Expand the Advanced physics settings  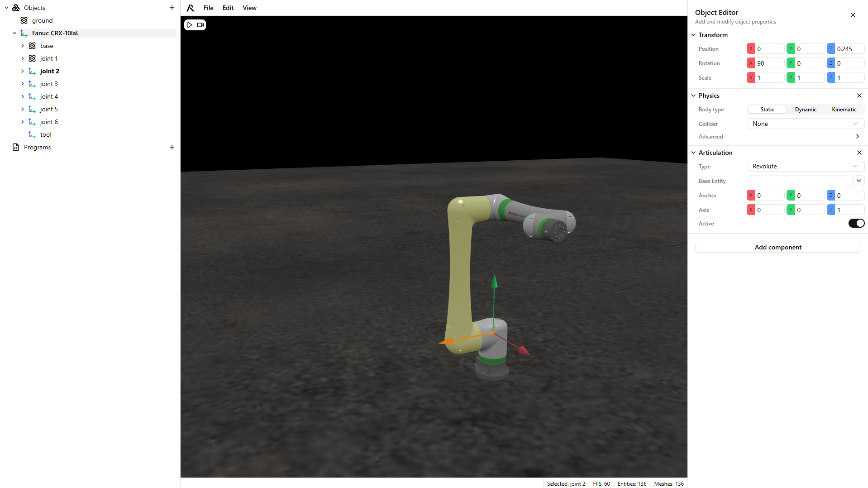tap(857, 136)
